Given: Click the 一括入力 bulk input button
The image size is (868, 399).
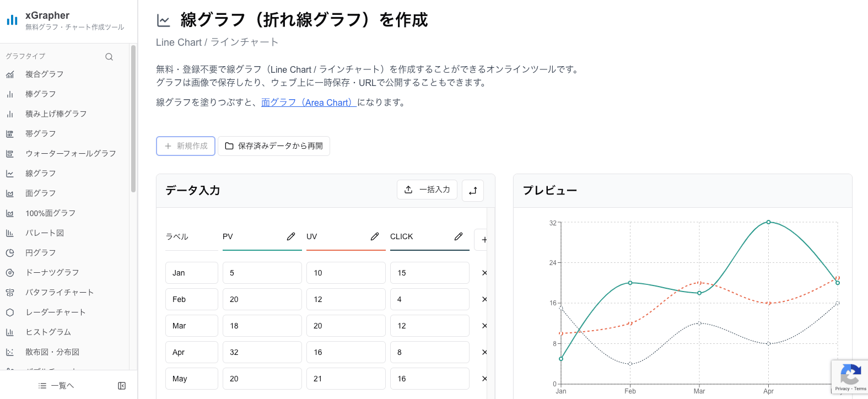Looking at the screenshot, I should pyautogui.click(x=427, y=190).
